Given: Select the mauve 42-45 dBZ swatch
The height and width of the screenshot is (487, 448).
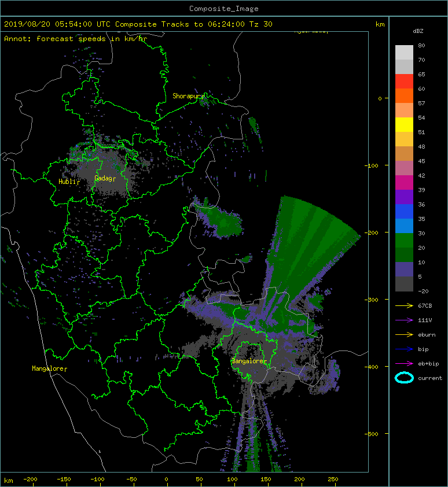Looking at the screenshot, I should tap(404, 168).
